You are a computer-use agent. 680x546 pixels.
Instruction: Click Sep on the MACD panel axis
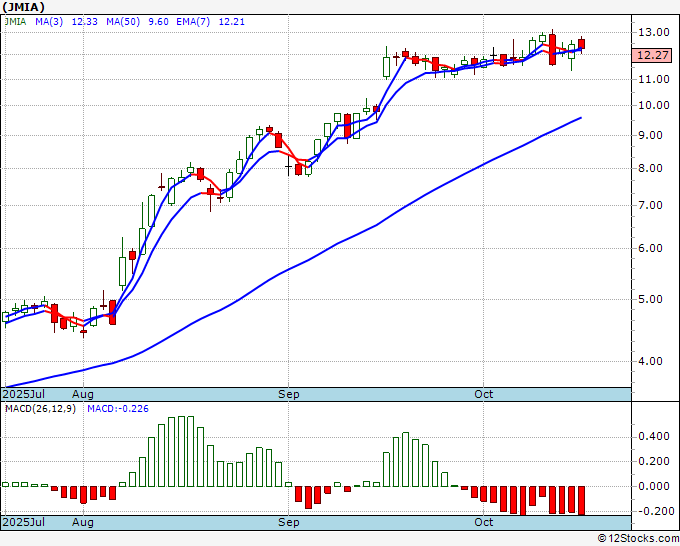pos(289,522)
